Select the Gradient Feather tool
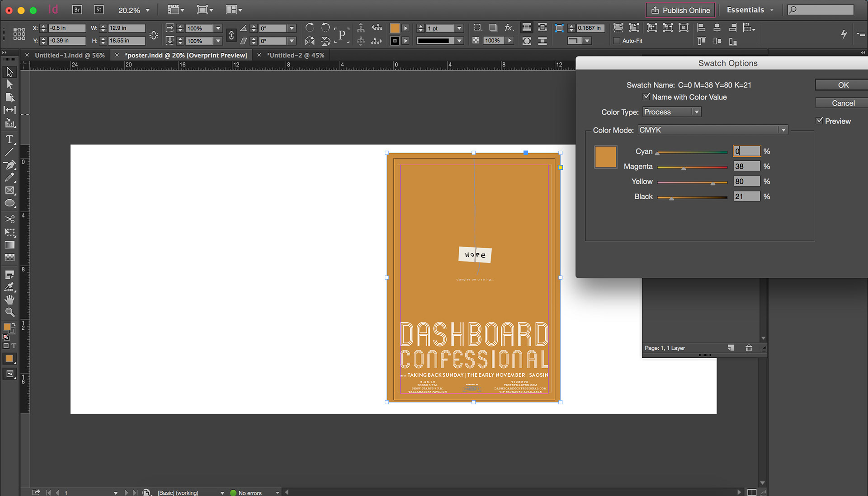Viewport: 868px width, 496px height. 9,257
